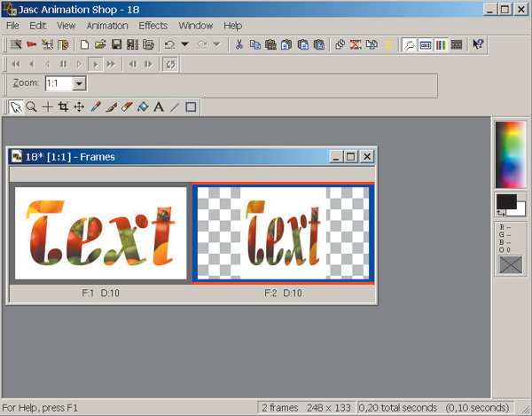532x416 pixels.
Task: Duplicate the selected frames icon
Action: pyautogui.click(x=340, y=44)
